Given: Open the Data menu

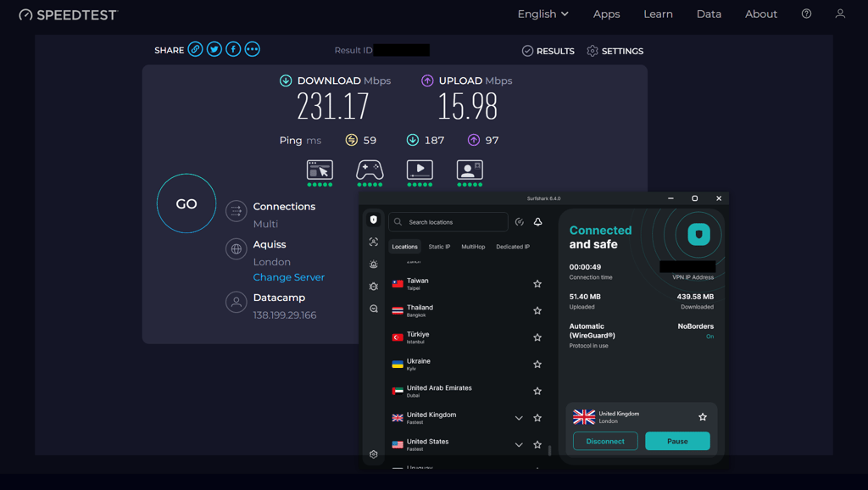Looking at the screenshot, I should [709, 14].
